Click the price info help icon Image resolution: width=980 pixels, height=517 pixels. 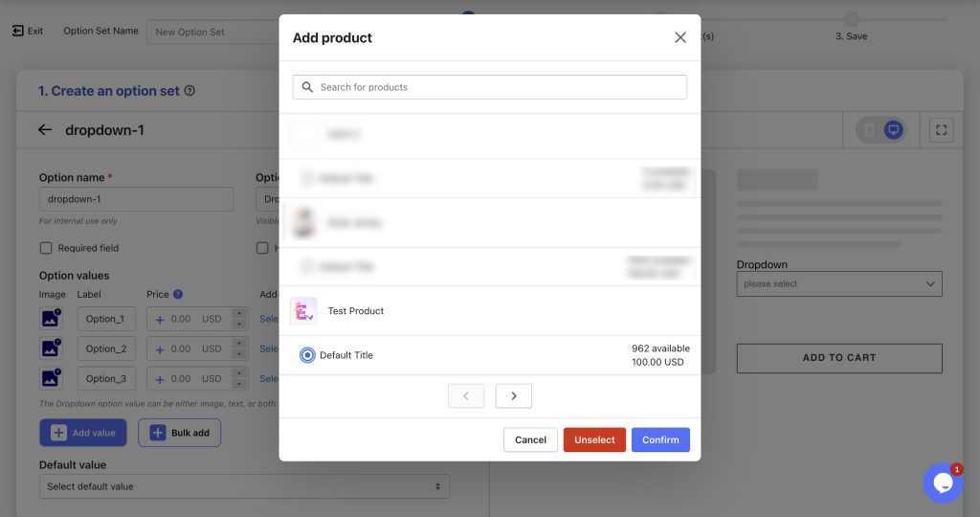[178, 295]
